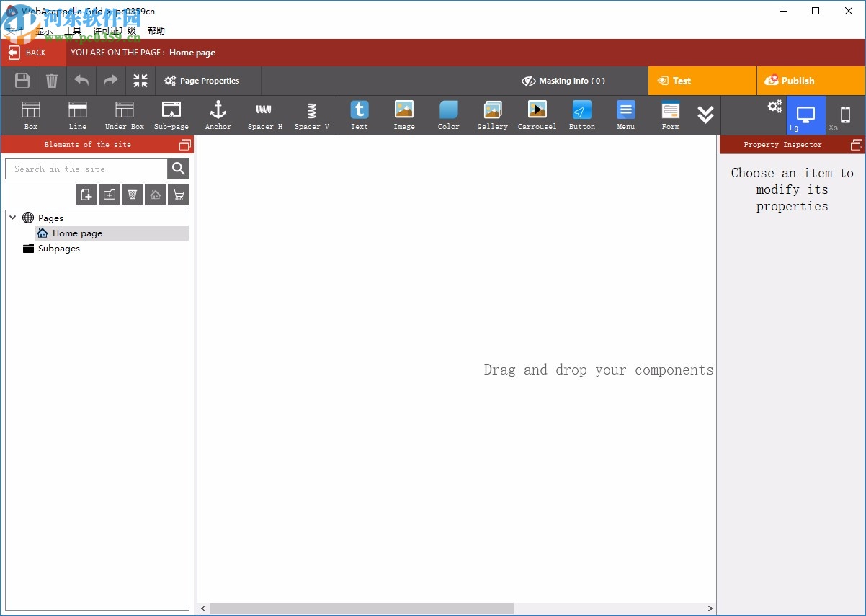Click the Publish button

(x=811, y=81)
